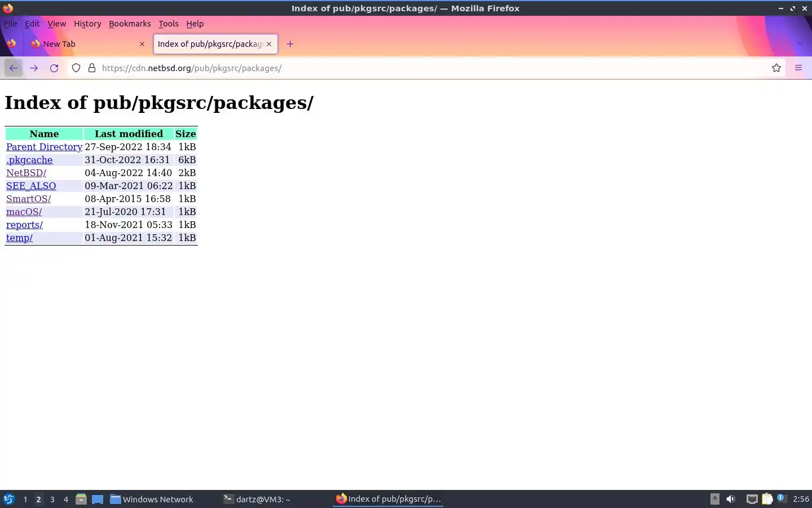
Task: Click the 2:56 clock
Action: [x=801, y=499]
